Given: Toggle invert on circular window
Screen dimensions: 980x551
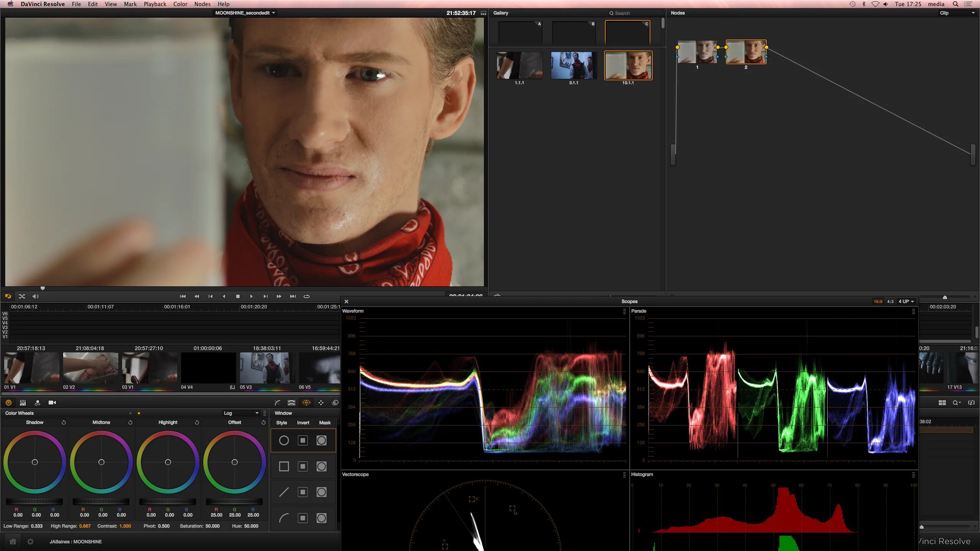Looking at the screenshot, I should 302,440.
